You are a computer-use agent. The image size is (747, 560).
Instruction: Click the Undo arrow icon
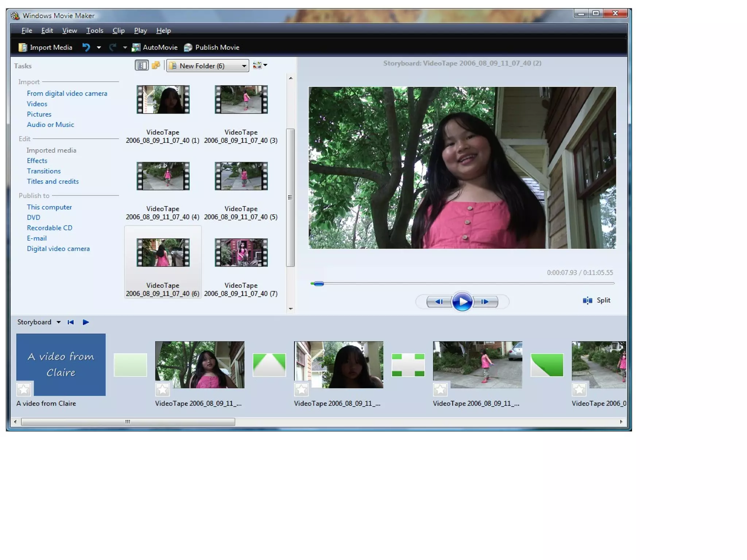pos(86,47)
